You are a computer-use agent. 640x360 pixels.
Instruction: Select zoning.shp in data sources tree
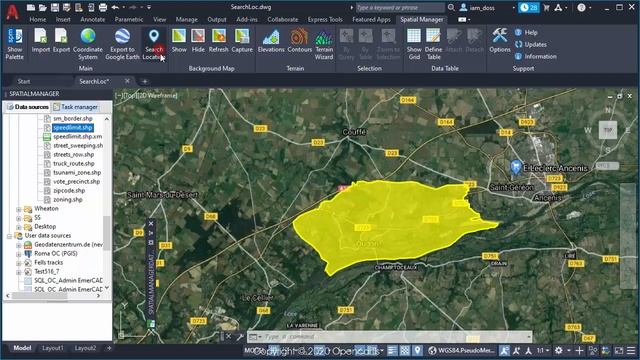coord(68,200)
